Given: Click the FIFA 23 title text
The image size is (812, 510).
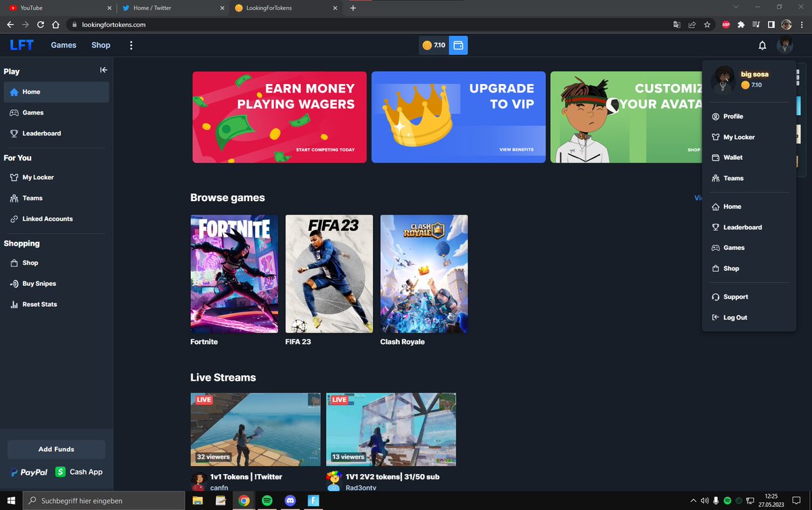Looking at the screenshot, I should click(x=298, y=342).
